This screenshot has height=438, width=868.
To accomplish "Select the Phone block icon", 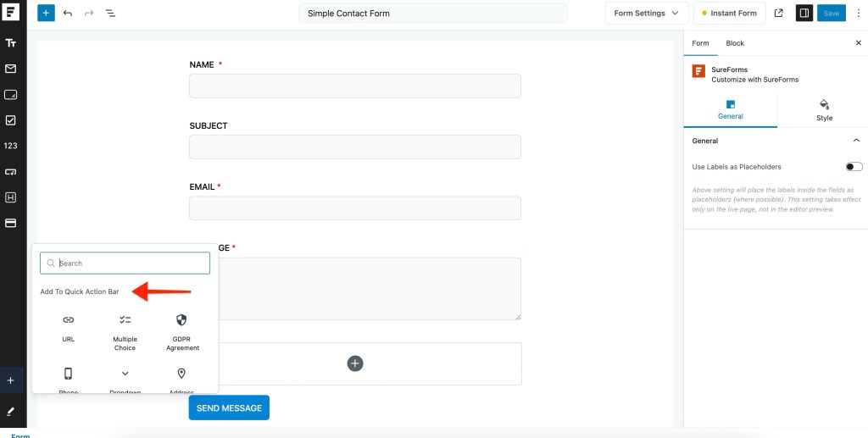I will pos(68,374).
